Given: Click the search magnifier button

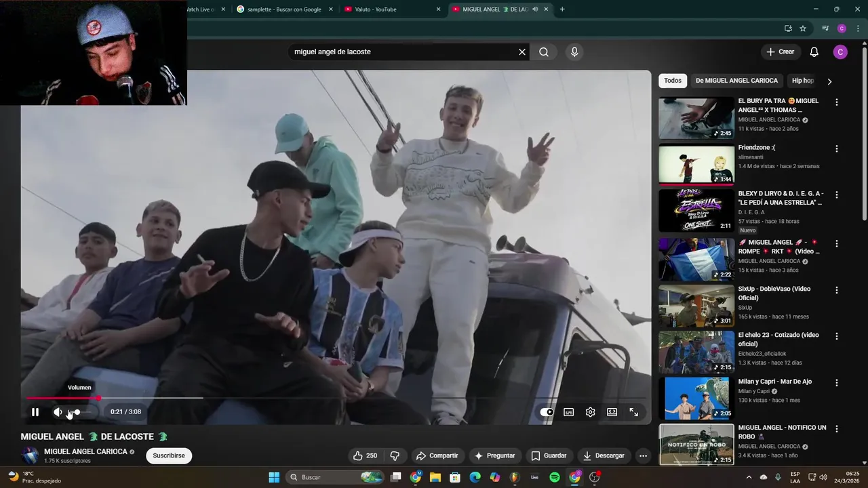Looking at the screenshot, I should 544,52.
